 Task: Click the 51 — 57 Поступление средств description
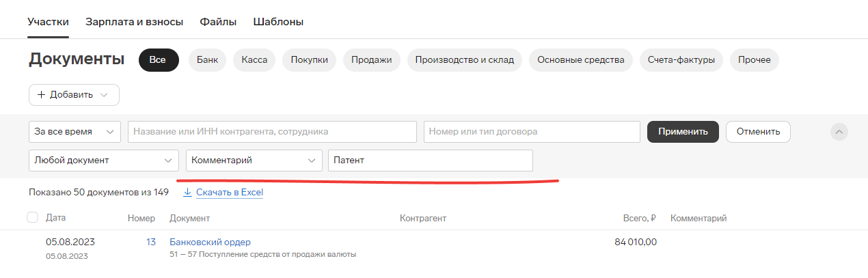click(x=262, y=255)
